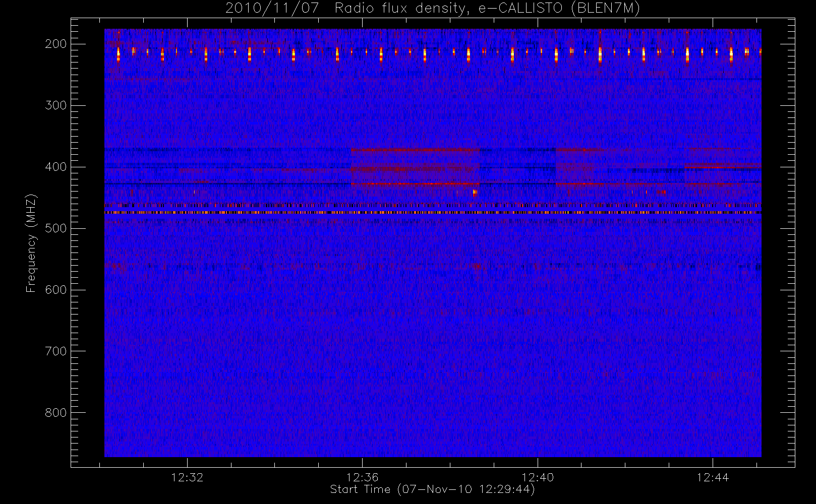Click the 12:40 time tick label
Viewport: 816px width, 504px height.
538,477
